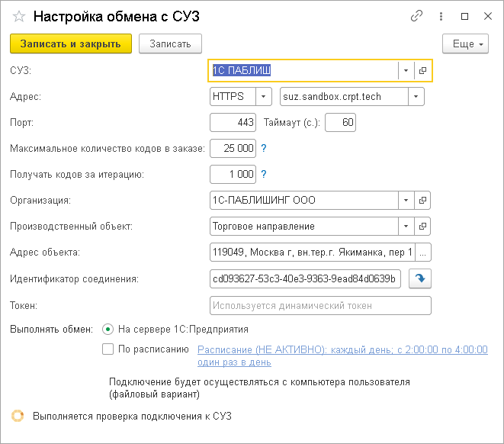Refresh the Идентификатор соединения with the arrow icon

420,279
